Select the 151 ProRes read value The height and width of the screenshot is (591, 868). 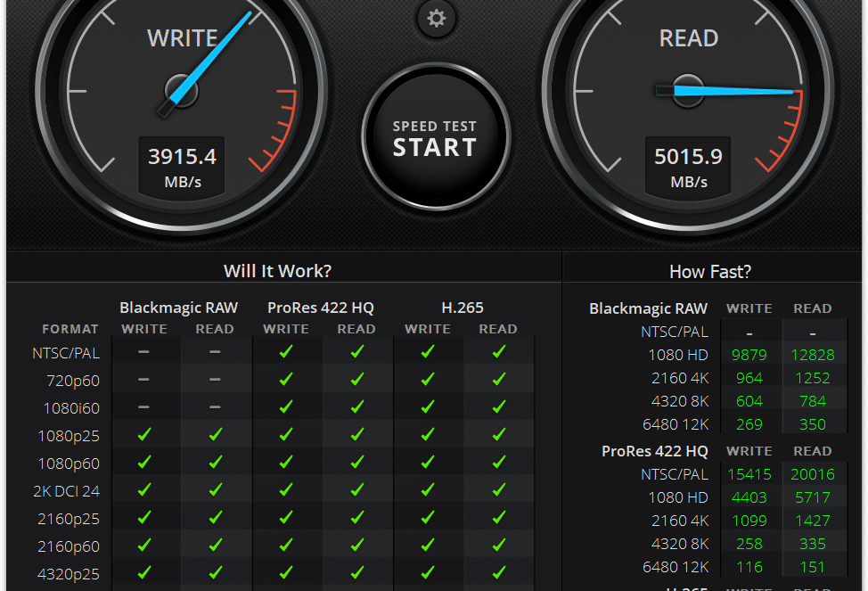pos(812,567)
